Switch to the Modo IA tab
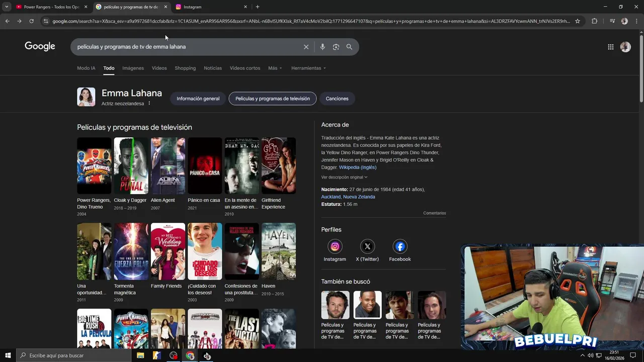Image resolution: width=644 pixels, height=362 pixels. [86, 68]
